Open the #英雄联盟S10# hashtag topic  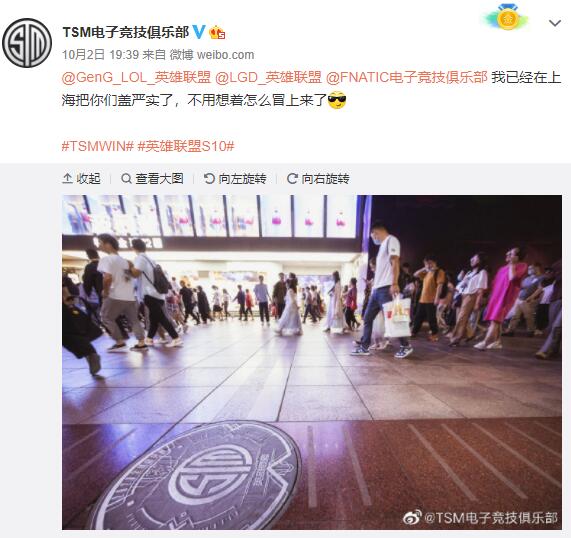[186, 146]
